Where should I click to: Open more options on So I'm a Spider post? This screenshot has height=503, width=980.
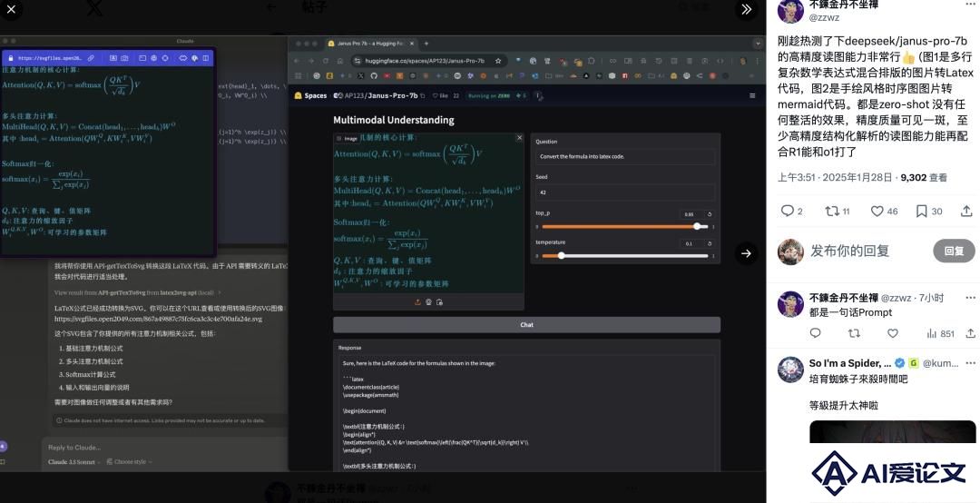(970, 363)
